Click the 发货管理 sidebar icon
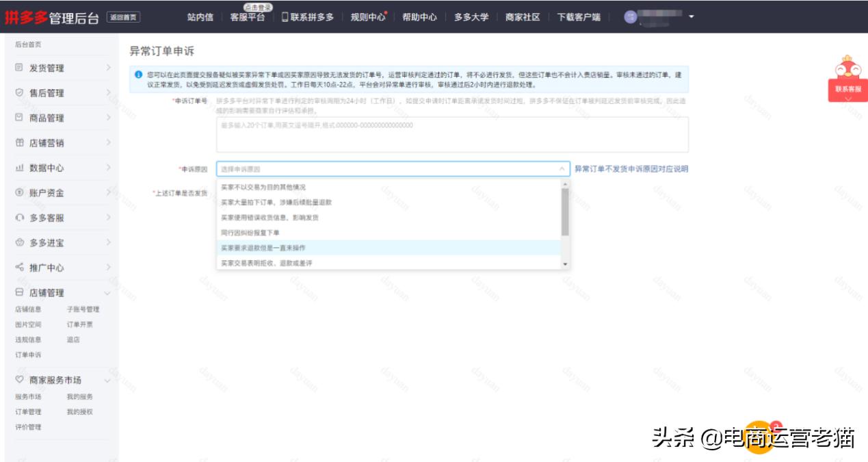The image size is (868, 462). click(x=19, y=68)
